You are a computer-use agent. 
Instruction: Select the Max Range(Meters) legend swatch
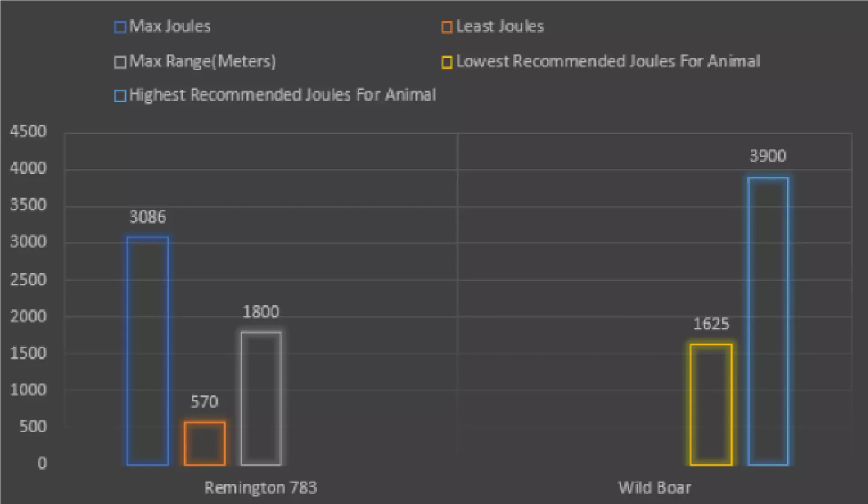click(x=120, y=62)
